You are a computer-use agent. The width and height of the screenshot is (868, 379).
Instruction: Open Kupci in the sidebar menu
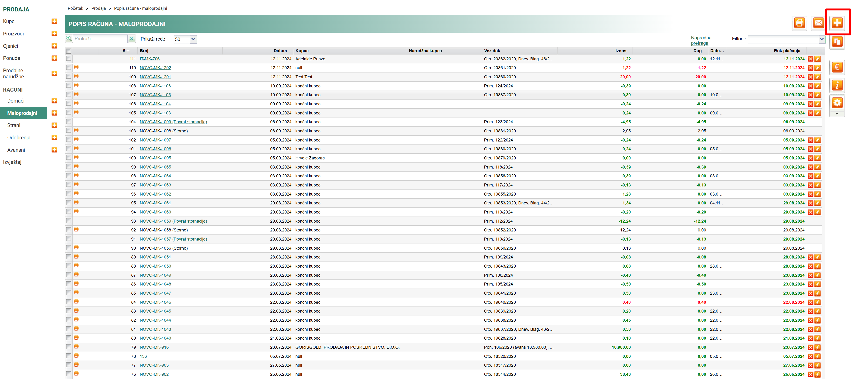point(10,21)
